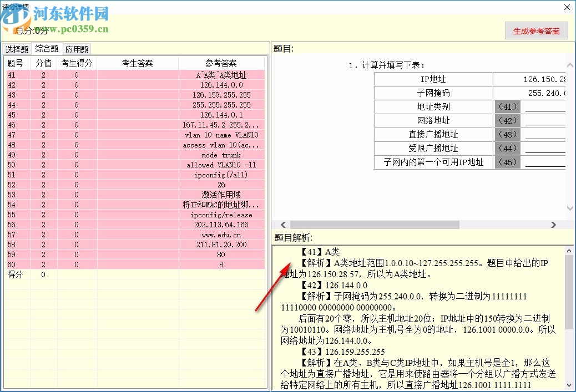Select reference answer ipconfig/release
The image size is (576, 392).
click(221, 215)
